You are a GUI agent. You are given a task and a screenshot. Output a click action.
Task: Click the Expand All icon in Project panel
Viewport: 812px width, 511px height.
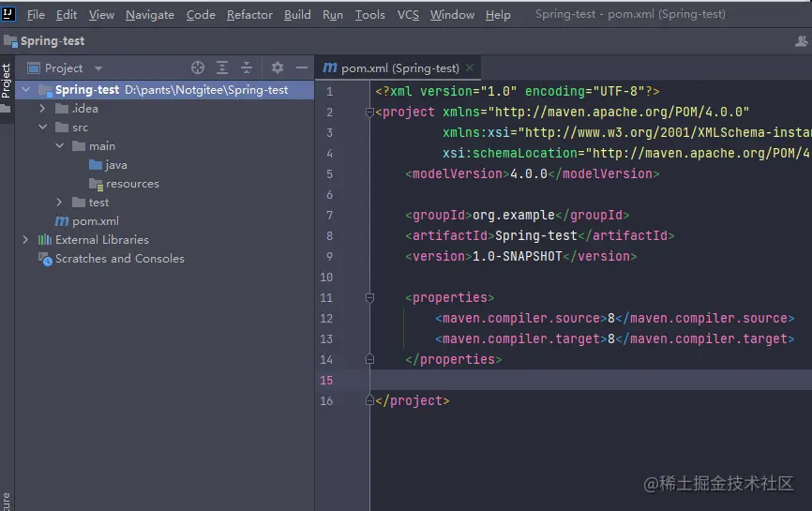[222, 68]
